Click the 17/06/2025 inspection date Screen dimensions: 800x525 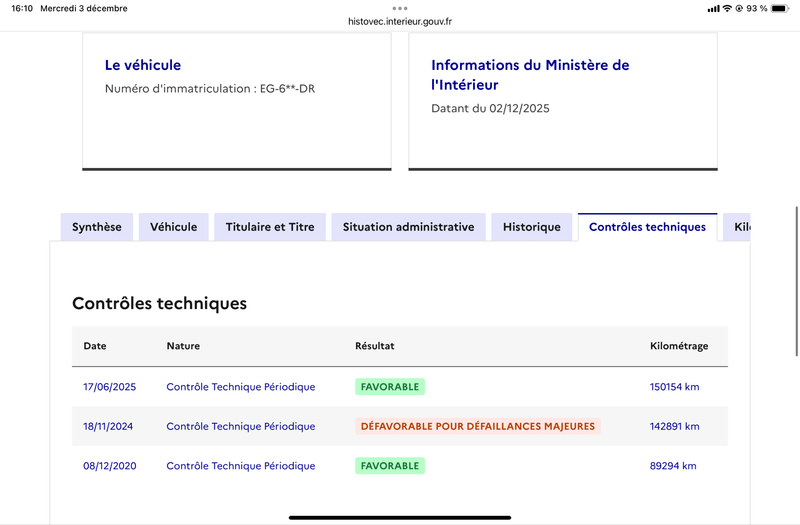(x=109, y=387)
